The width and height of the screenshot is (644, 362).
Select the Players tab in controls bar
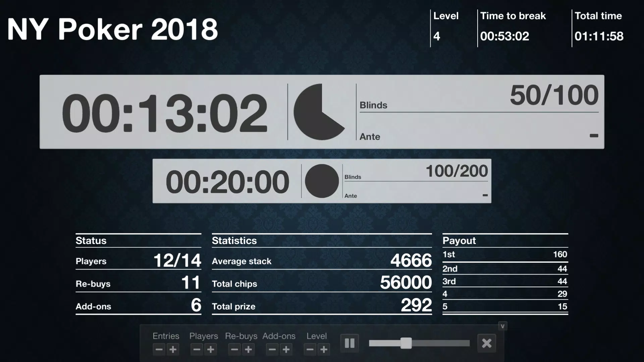(203, 336)
